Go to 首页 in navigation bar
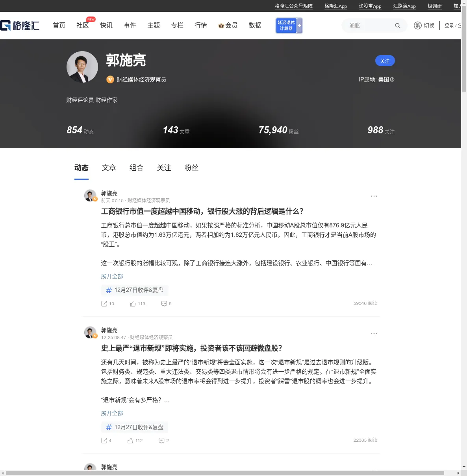Screen dimensions: 467x476 59,26
